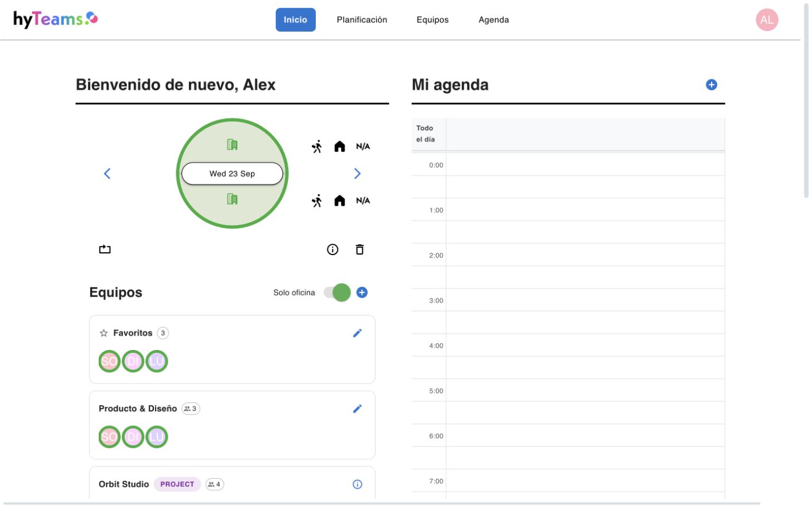Image resolution: width=812 pixels, height=508 pixels.
Task: Add a new team with the plus icon
Action: tap(362, 293)
